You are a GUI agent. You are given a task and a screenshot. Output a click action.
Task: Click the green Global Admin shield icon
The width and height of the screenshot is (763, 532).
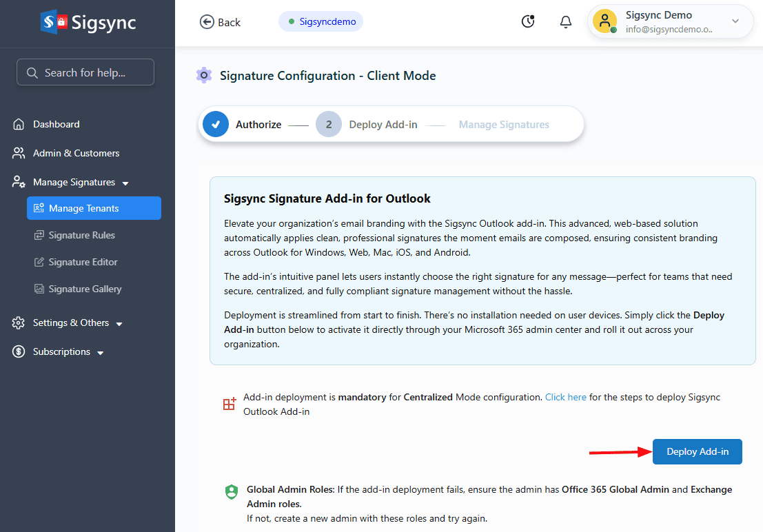click(x=232, y=492)
